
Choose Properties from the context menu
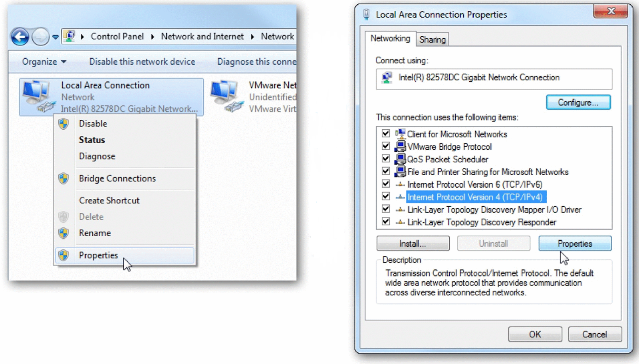point(125,255)
